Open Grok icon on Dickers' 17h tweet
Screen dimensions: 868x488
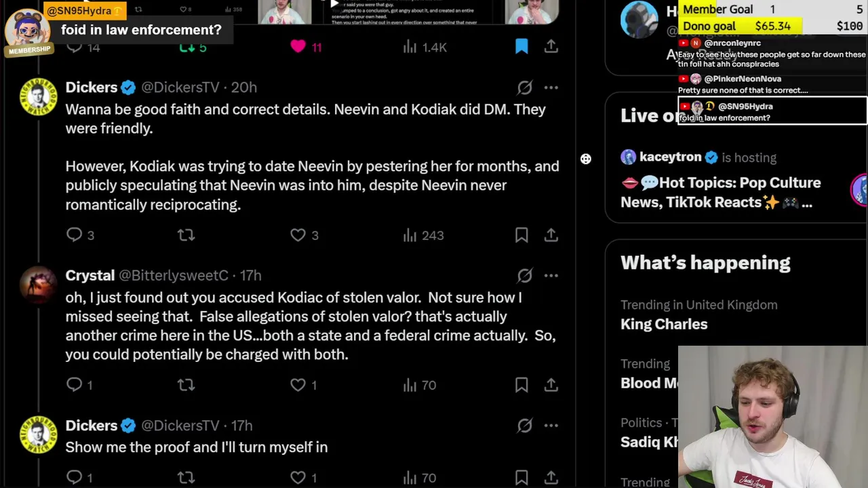[x=525, y=426]
